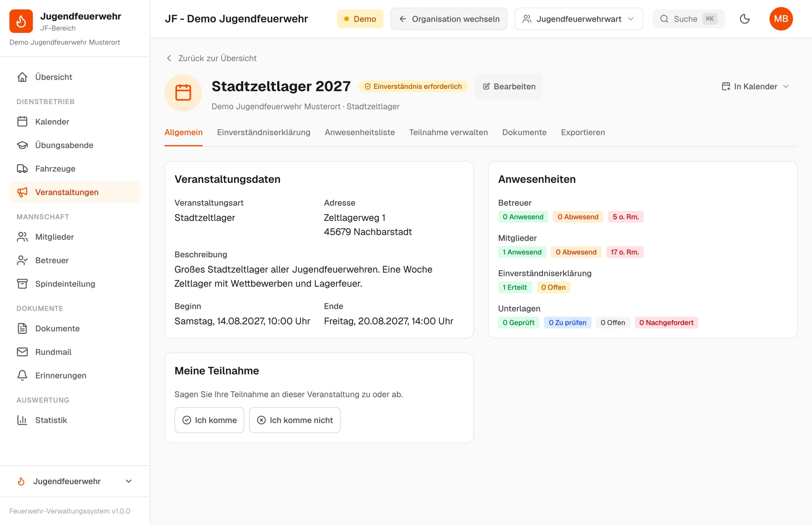Confirm attendance with Ich komme
Viewport: 812px width, 525px height.
(209, 420)
